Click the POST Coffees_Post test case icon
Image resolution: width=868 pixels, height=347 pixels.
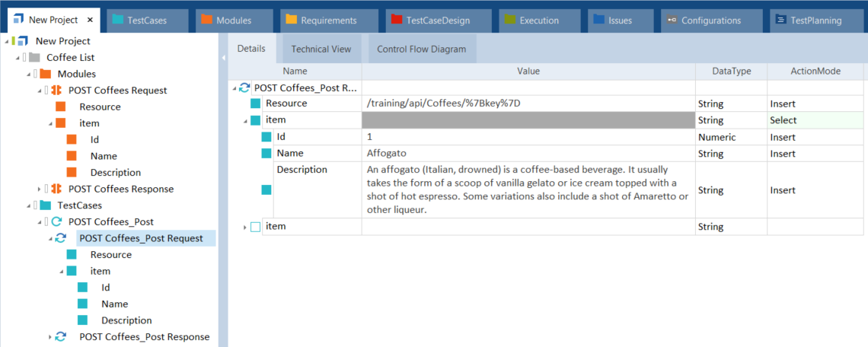56,222
